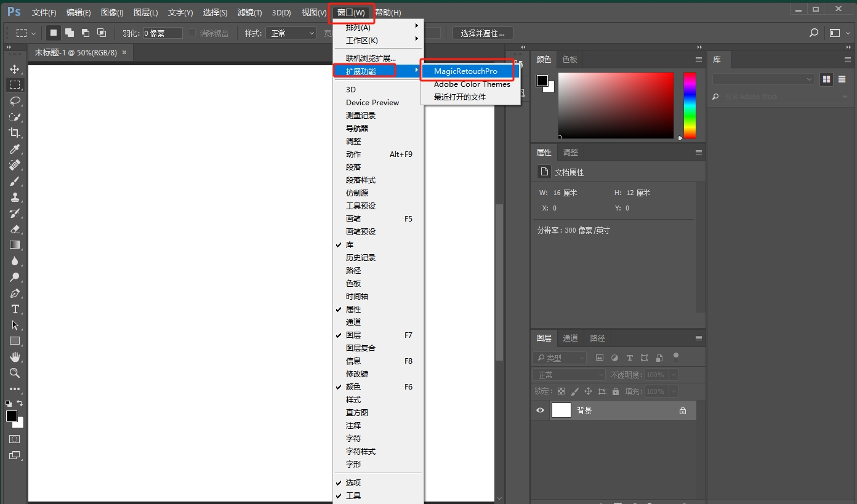Select the Horizontal Type tool
Viewport: 857px width, 504px height.
click(x=15, y=309)
